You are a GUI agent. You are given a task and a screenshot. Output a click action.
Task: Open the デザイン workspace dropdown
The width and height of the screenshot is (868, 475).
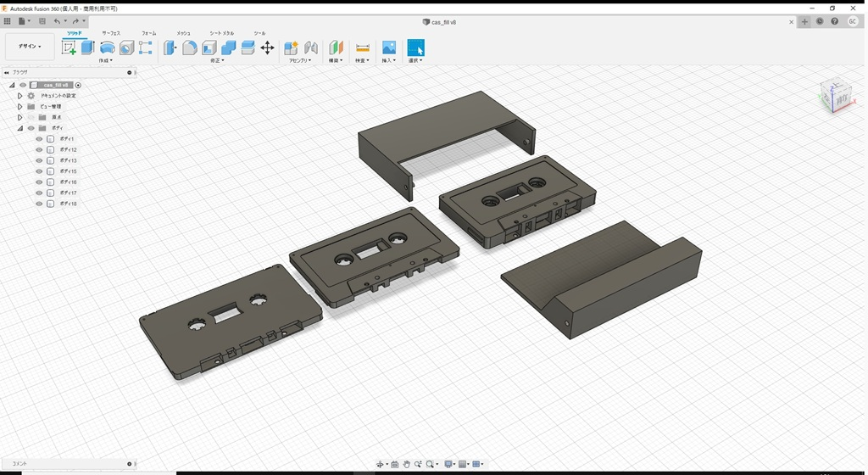point(30,47)
